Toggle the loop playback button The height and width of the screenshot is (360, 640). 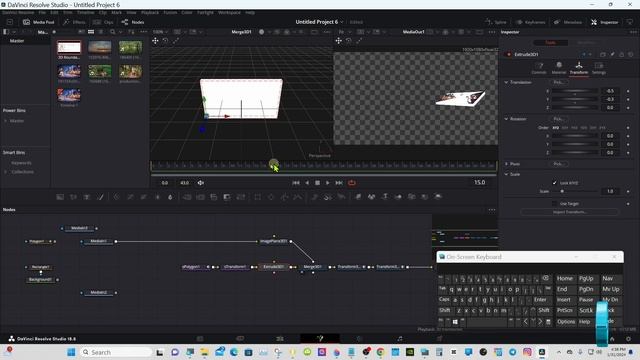click(351, 183)
